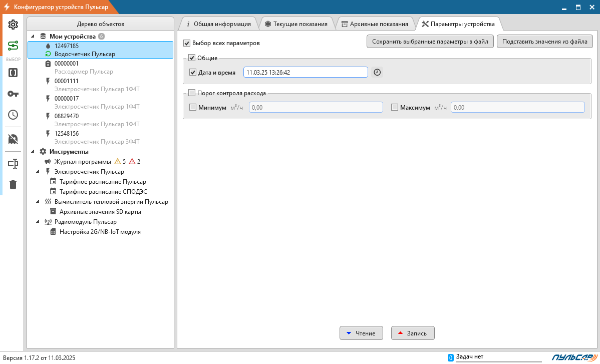Viewport: 600px width, 364px height.
Task: Click the lightning icon of device 12548156
Action: (48, 134)
